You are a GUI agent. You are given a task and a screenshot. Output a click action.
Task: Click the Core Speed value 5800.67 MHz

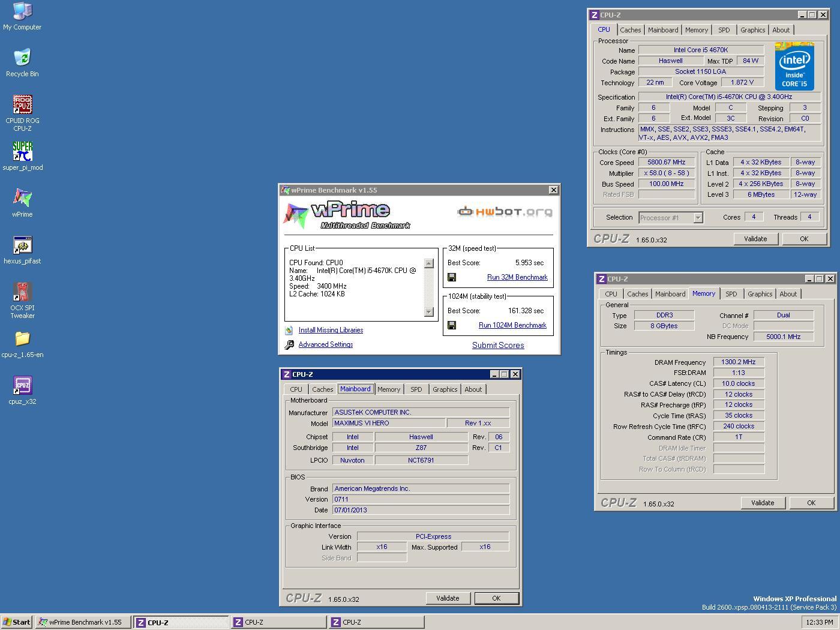pyautogui.click(x=666, y=162)
